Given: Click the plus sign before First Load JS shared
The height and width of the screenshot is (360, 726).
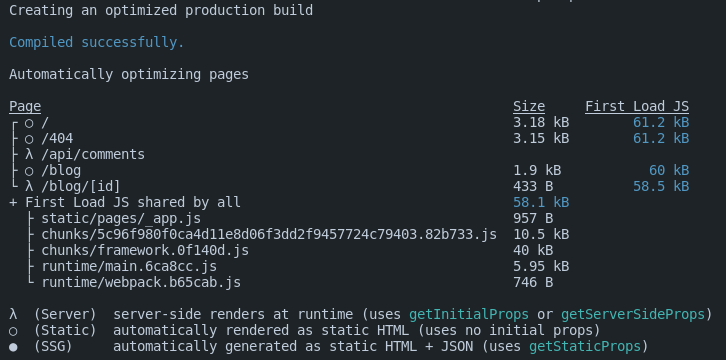Looking at the screenshot, I should point(13,203).
